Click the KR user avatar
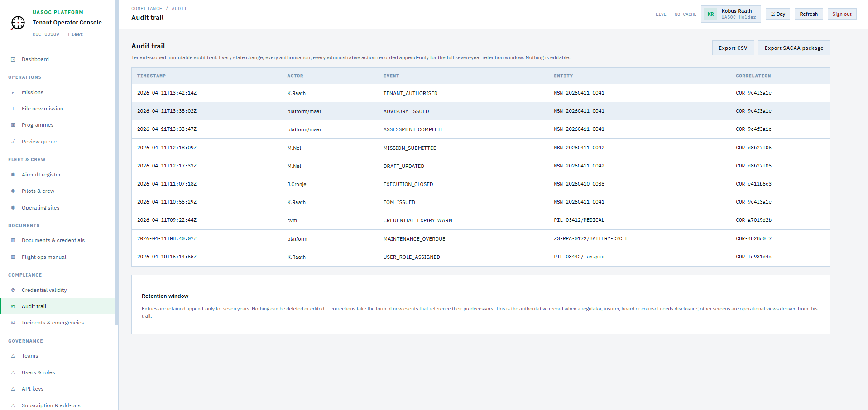The width and height of the screenshot is (868, 410). pyautogui.click(x=710, y=14)
